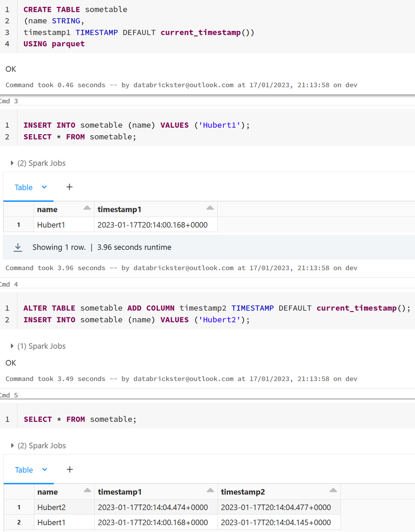Click into the ALTER TABLE code line
The image size is (415, 532).
217,308
